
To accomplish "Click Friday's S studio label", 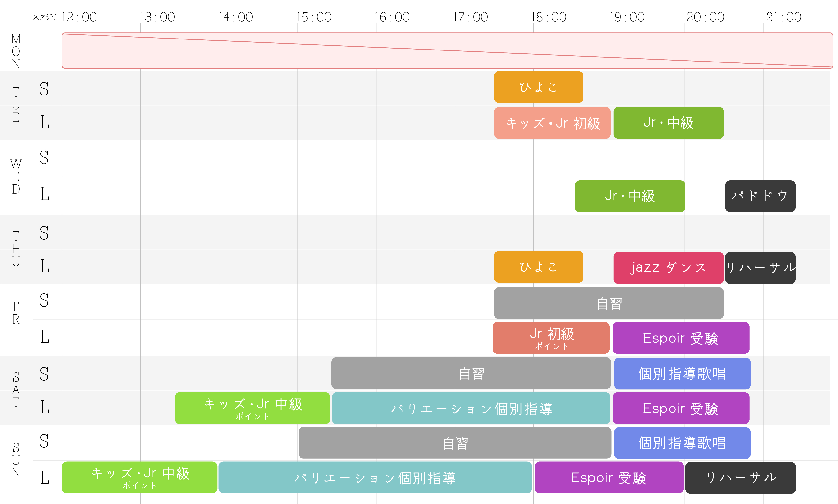I will coord(44,301).
